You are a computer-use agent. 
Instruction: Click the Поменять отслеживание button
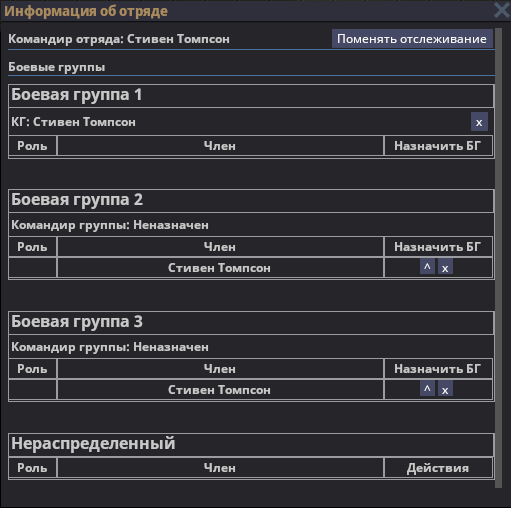(412, 39)
